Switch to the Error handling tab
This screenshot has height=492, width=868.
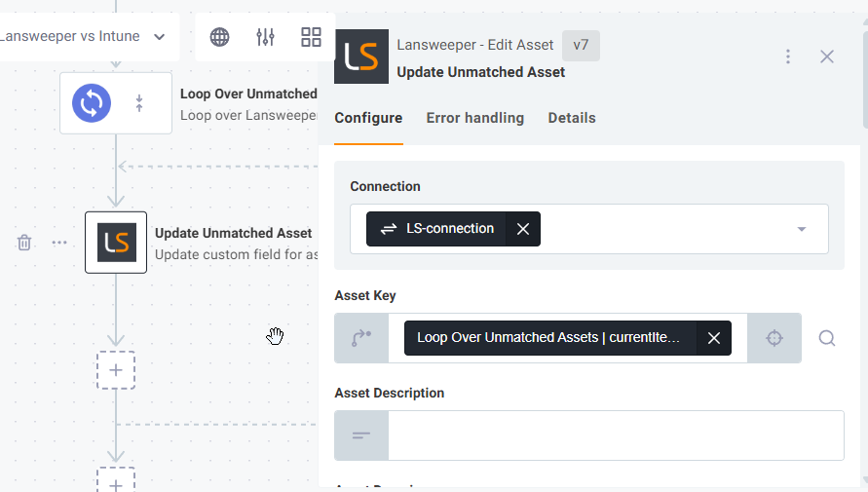[x=474, y=118]
